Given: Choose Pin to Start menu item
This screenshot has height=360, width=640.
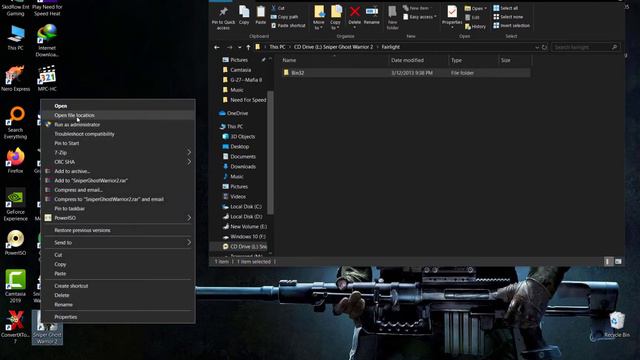Looking at the screenshot, I should [118, 143].
